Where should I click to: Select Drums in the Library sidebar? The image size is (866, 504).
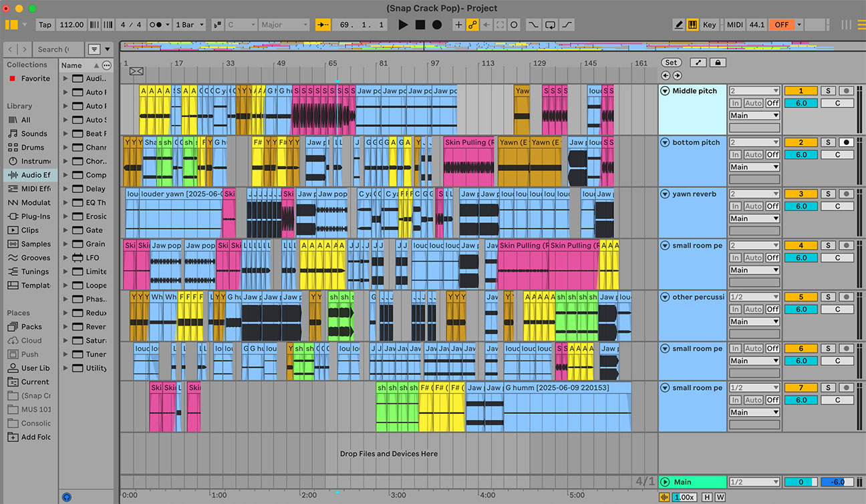click(32, 148)
